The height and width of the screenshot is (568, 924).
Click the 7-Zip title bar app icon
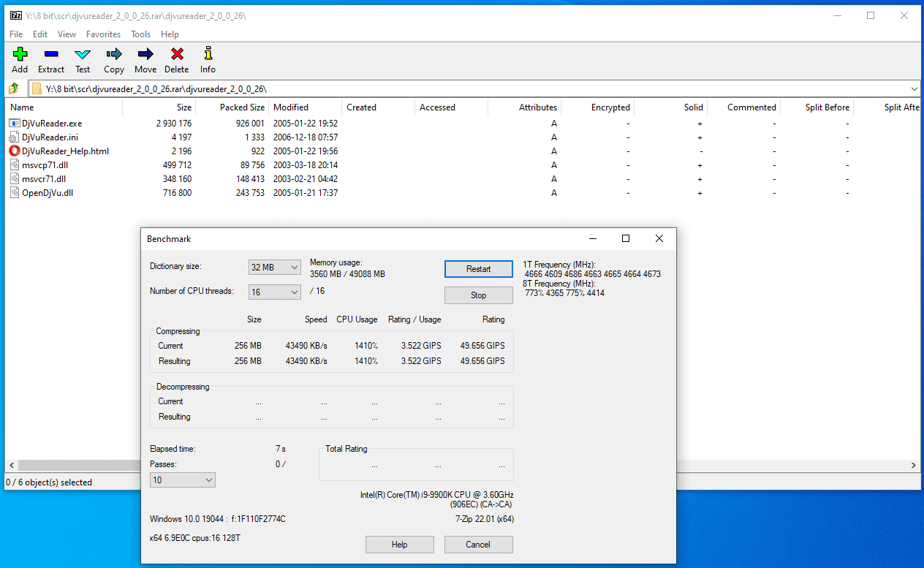pos(15,15)
